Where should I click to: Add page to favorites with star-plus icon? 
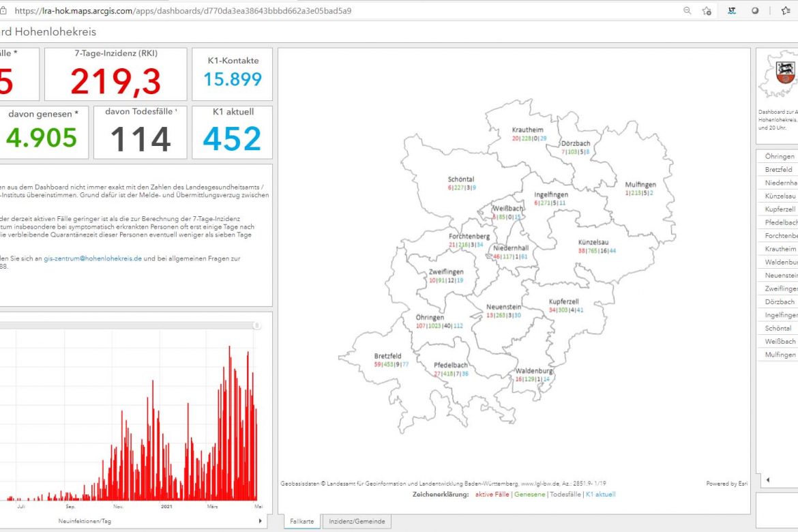(x=707, y=11)
